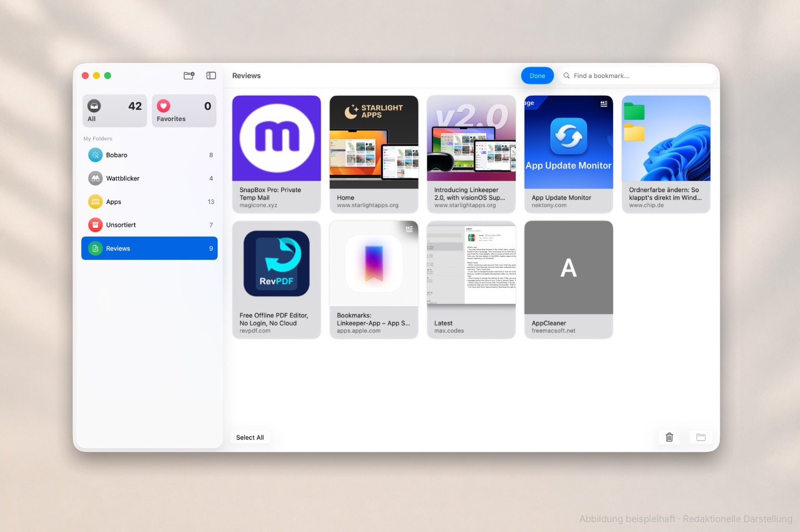Toggle the sidebar visibility icon

pyautogui.click(x=211, y=75)
